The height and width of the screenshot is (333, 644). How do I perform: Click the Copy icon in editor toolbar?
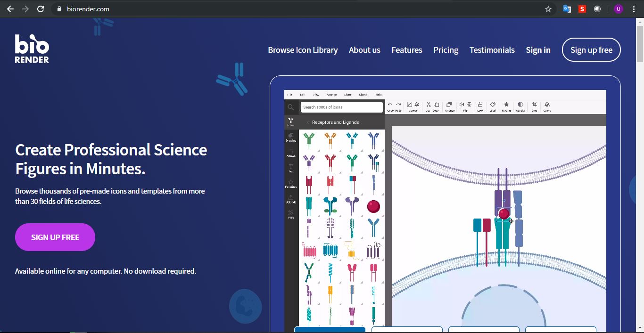[x=436, y=105]
